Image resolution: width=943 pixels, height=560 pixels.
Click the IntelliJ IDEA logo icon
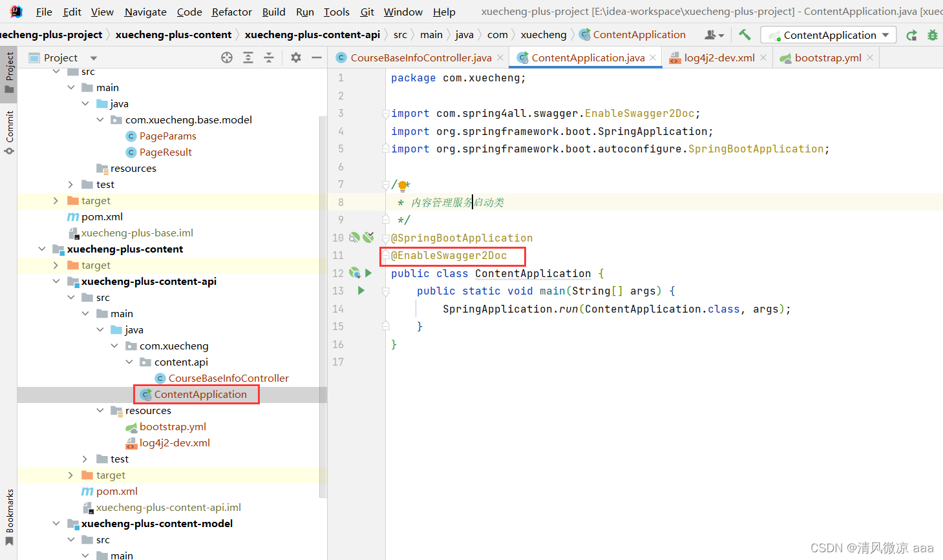pos(16,12)
